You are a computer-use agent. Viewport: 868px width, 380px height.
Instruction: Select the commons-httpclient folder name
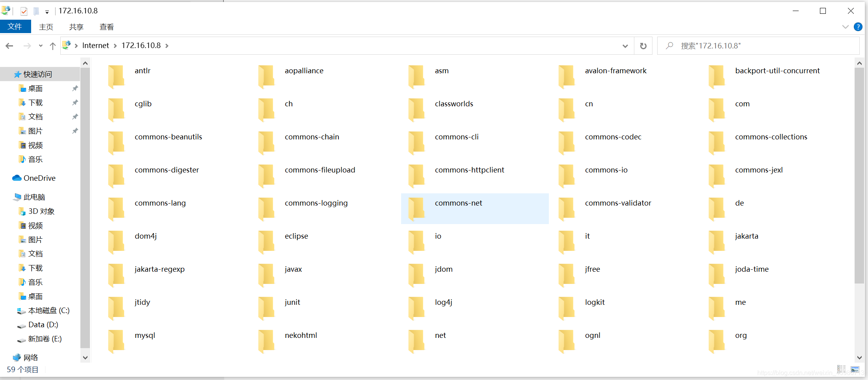469,170
